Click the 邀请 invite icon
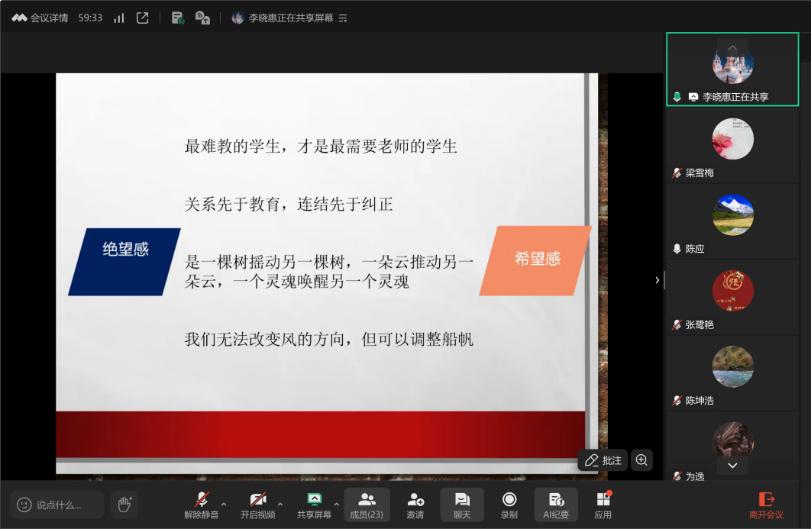Screen dimensions: 811x529 pos(415,504)
